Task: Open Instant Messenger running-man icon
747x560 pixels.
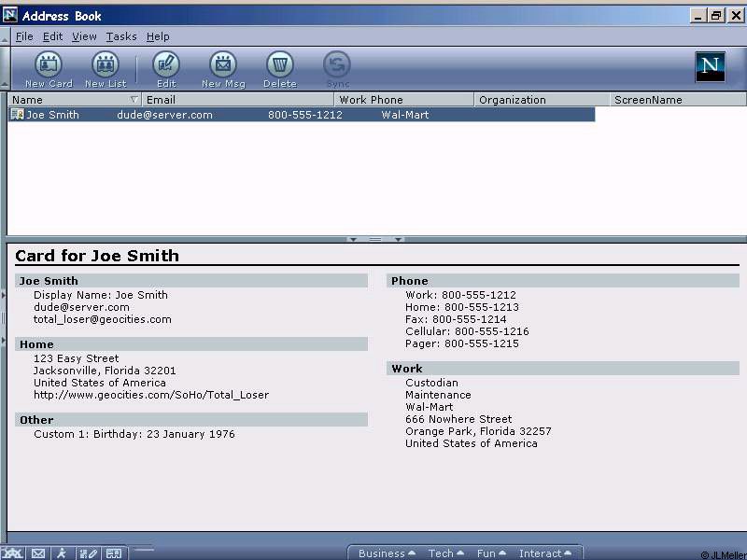Action: pyautogui.click(x=62, y=553)
